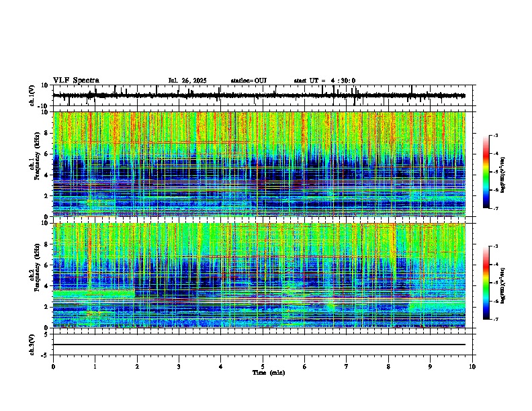Click the ch.2 "Frequency (kHz)" axis label
The image size is (532, 411).
37,267
